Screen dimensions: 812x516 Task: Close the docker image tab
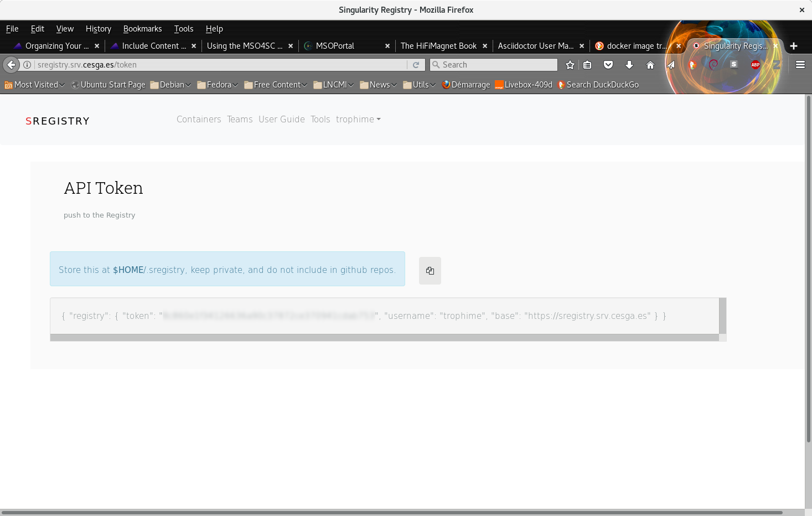(x=679, y=46)
